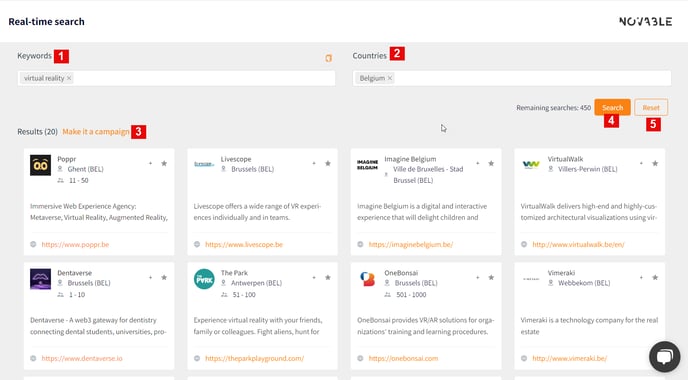
Task: Click the Novable logo in the header
Action: 645,22
